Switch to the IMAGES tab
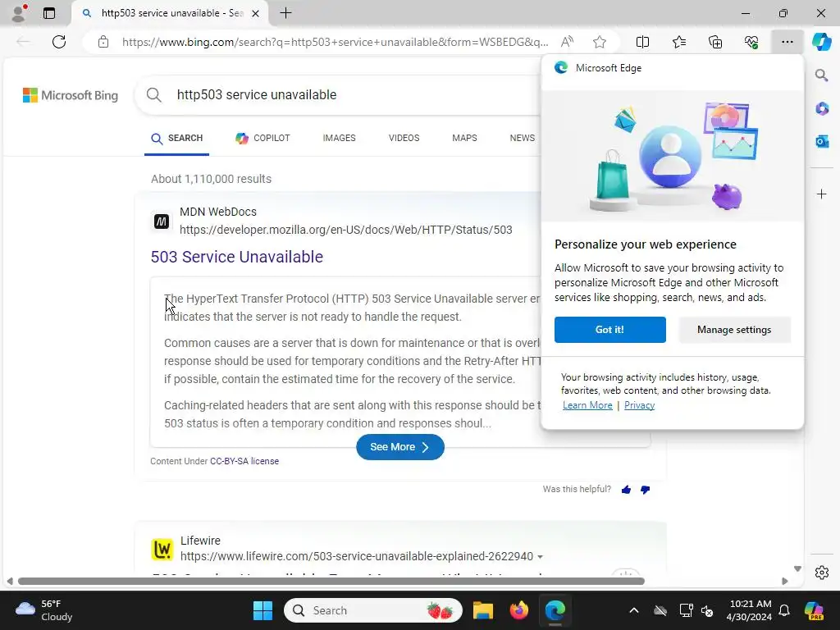This screenshot has width=840, height=630. point(339,138)
